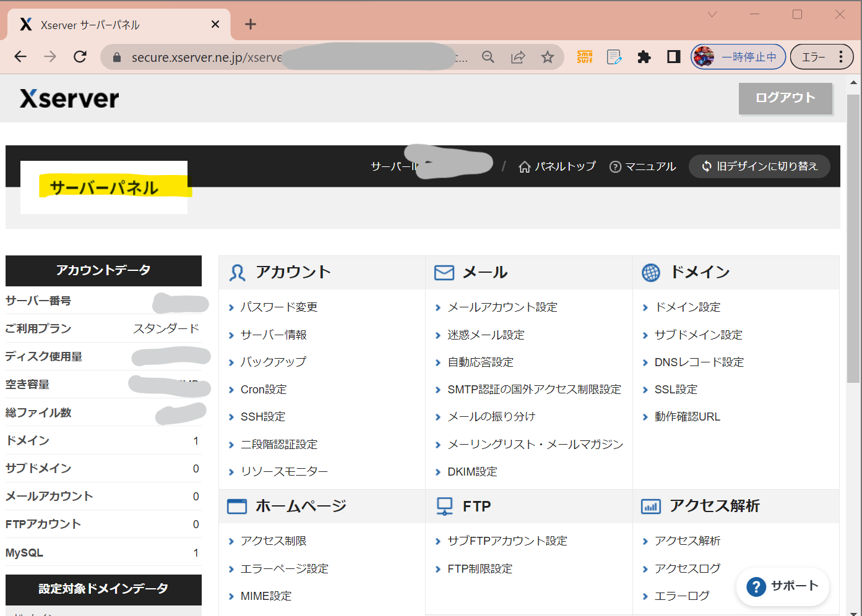The image size is (862, 616).
Task: Open the paused profile avatar button
Action: [x=738, y=57]
